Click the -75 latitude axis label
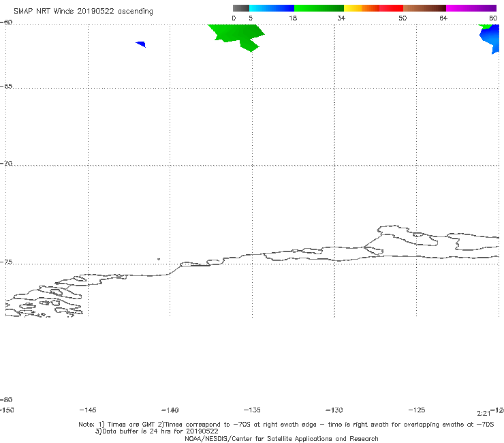Screen dimensions: 504x443 pos(6,262)
